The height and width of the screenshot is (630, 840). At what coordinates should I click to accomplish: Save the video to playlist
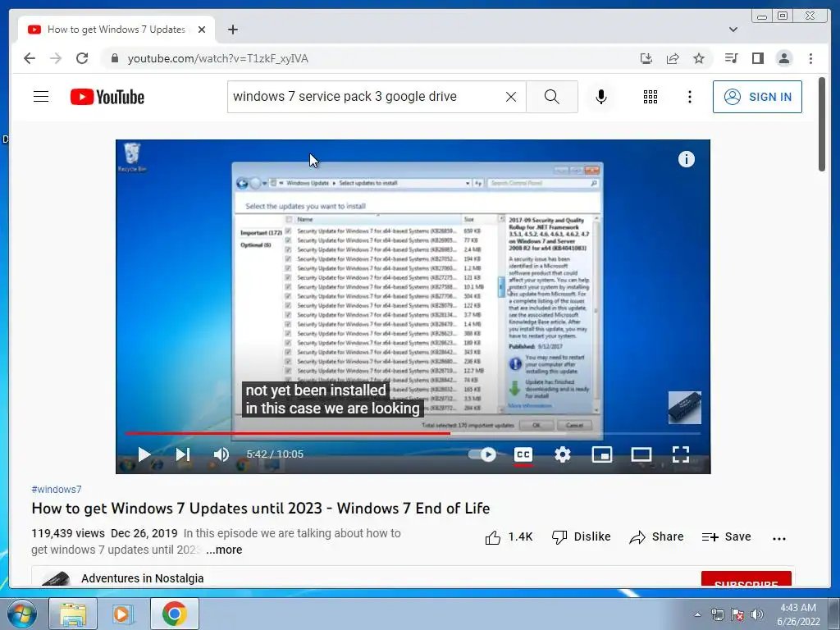[727, 536]
